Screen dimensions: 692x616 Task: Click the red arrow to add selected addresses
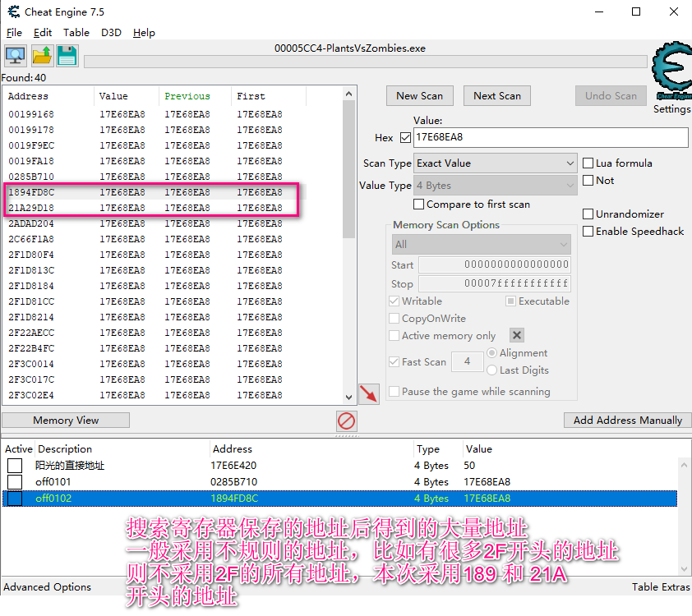(x=368, y=393)
